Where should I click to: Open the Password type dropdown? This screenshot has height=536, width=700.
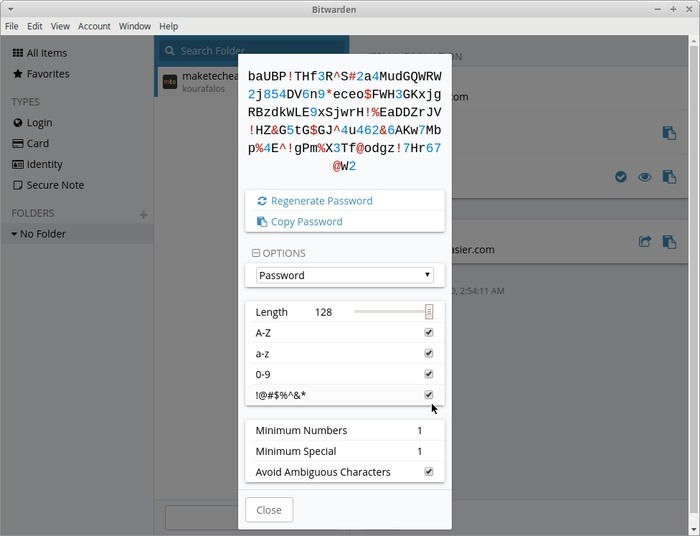345,275
